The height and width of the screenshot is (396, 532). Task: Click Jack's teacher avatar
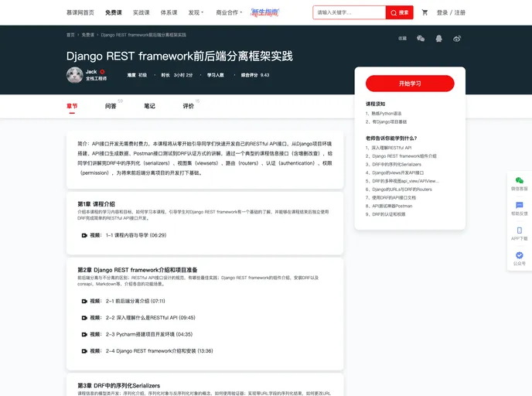(x=74, y=75)
